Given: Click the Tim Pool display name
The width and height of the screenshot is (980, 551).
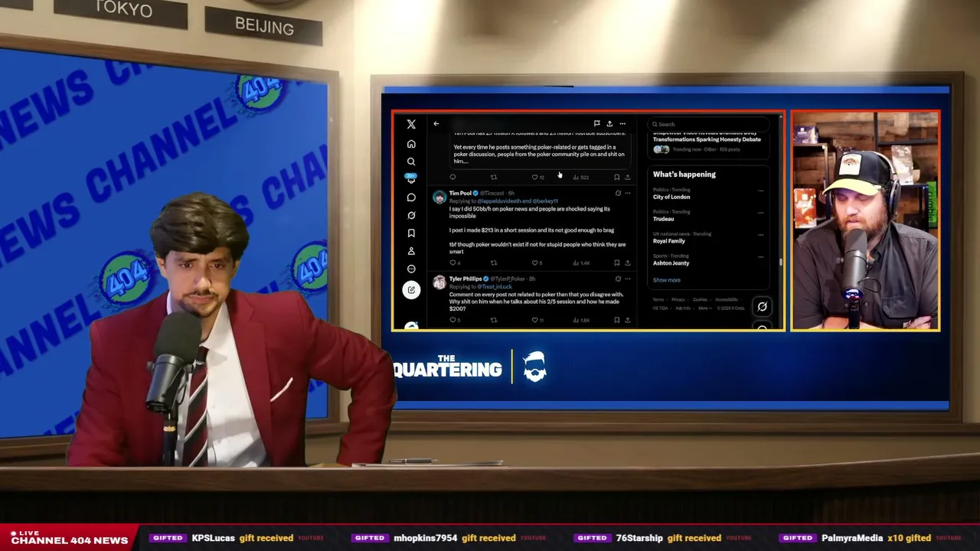Looking at the screenshot, I should click(460, 193).
